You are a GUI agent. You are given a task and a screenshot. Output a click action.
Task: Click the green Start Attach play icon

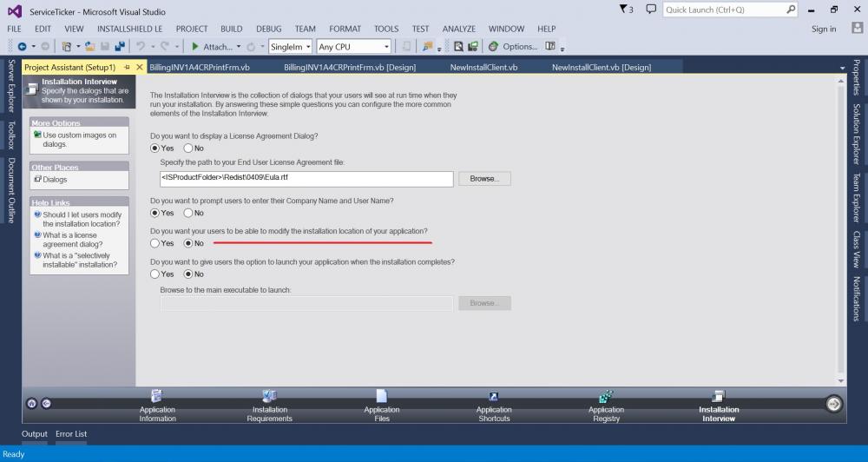(194, 47)
